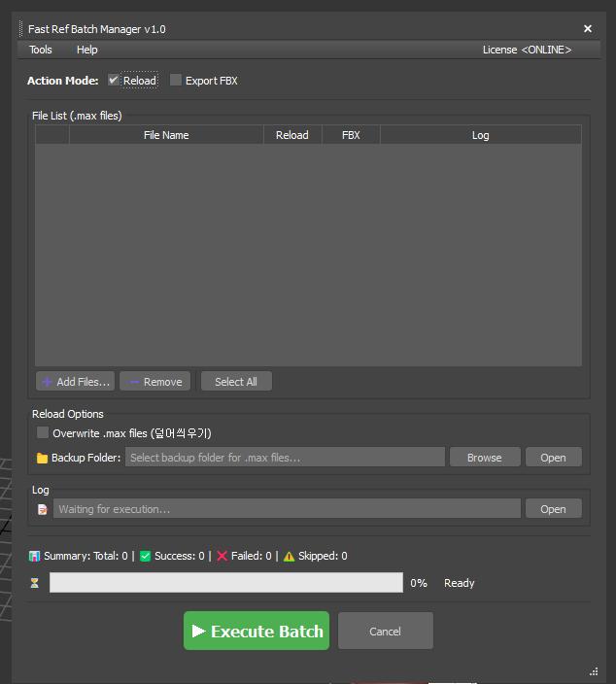Open the Help menu
The image size is (616, 684).
point(87,50)
